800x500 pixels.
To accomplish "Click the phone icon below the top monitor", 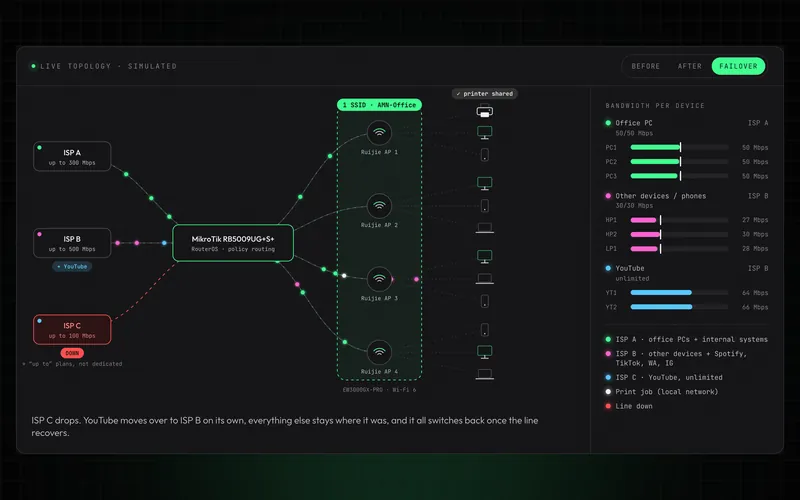I will [485, 155].
